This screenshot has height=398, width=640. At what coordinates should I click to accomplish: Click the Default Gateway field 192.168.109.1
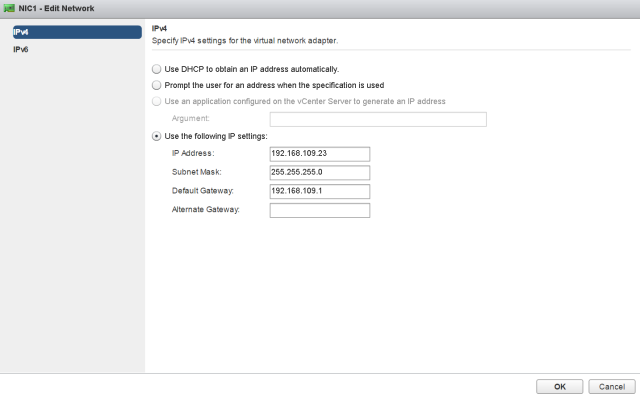(x=320, y=191)
